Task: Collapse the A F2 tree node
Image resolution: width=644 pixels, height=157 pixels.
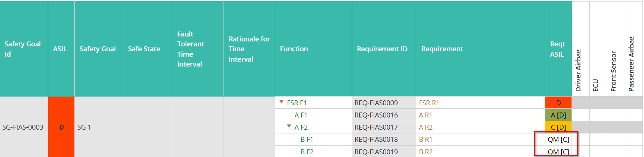Action: (289, 126)
